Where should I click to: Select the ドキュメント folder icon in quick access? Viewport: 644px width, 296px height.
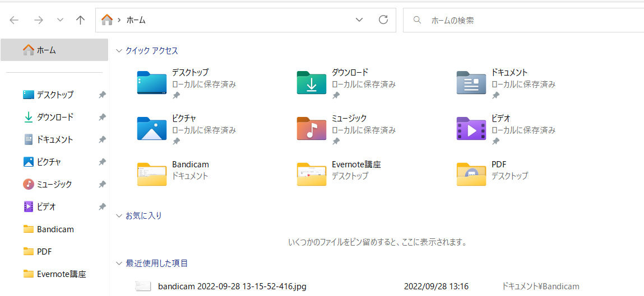click(x=471, y=83)
